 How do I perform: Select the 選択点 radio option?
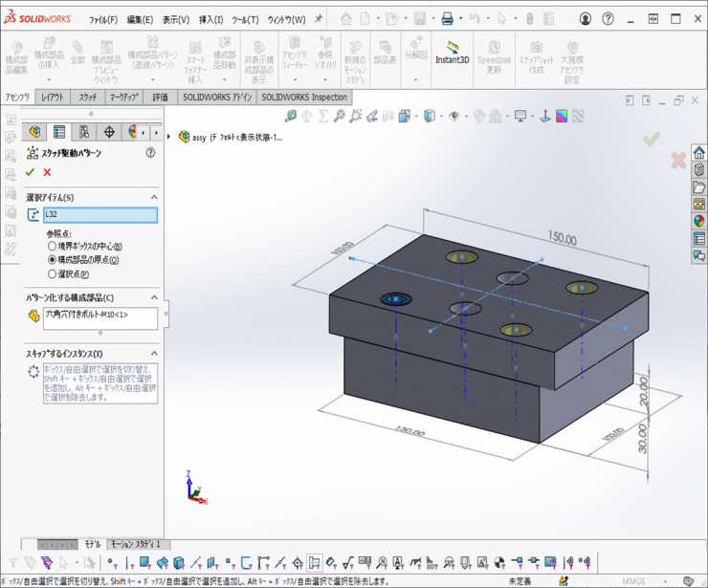53,273
